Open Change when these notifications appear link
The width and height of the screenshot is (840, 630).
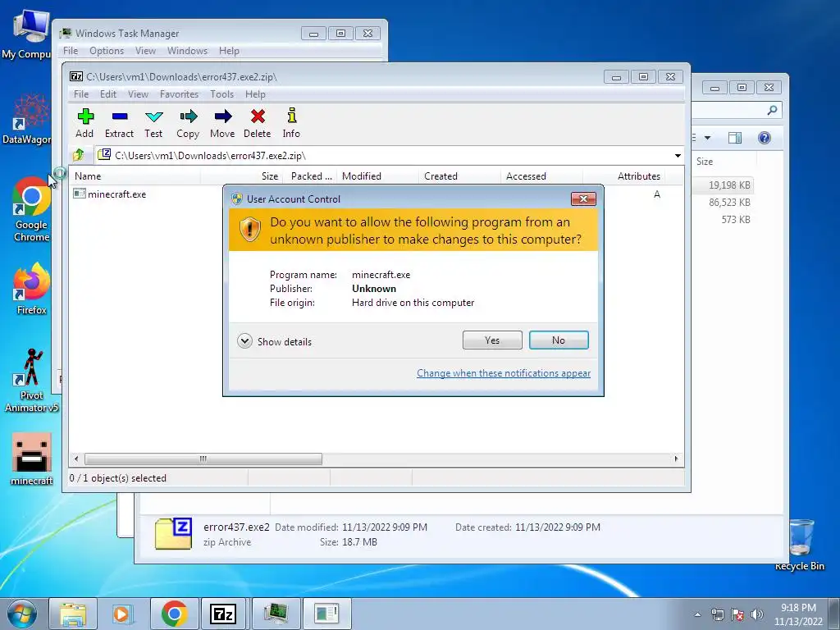click(x=504, y=373)
